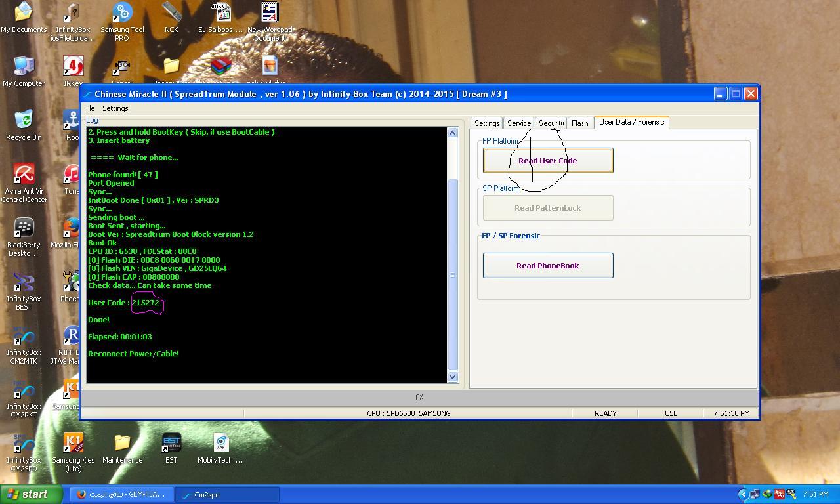
Task: Open My Computer from the desktop
Action: 24,72
